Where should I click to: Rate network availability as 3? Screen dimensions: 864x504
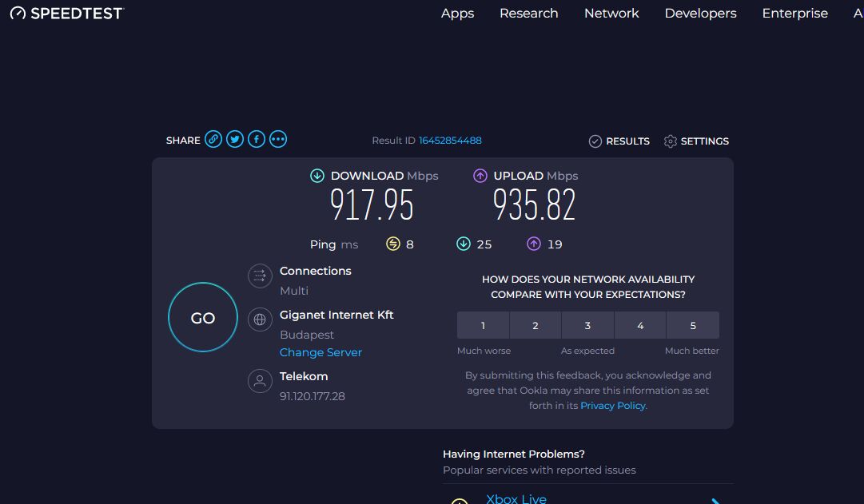(x=587, y=326)
